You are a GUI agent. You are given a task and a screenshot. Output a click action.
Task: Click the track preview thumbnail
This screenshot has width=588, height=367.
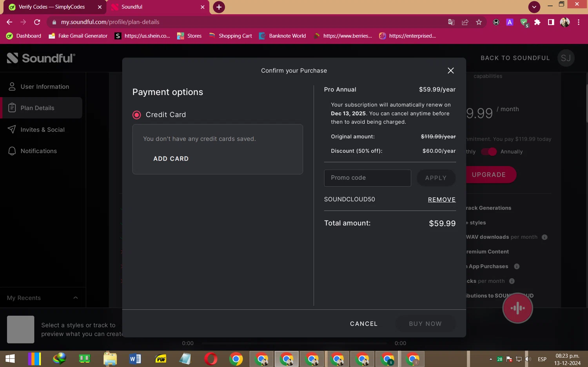coord(21,329)
